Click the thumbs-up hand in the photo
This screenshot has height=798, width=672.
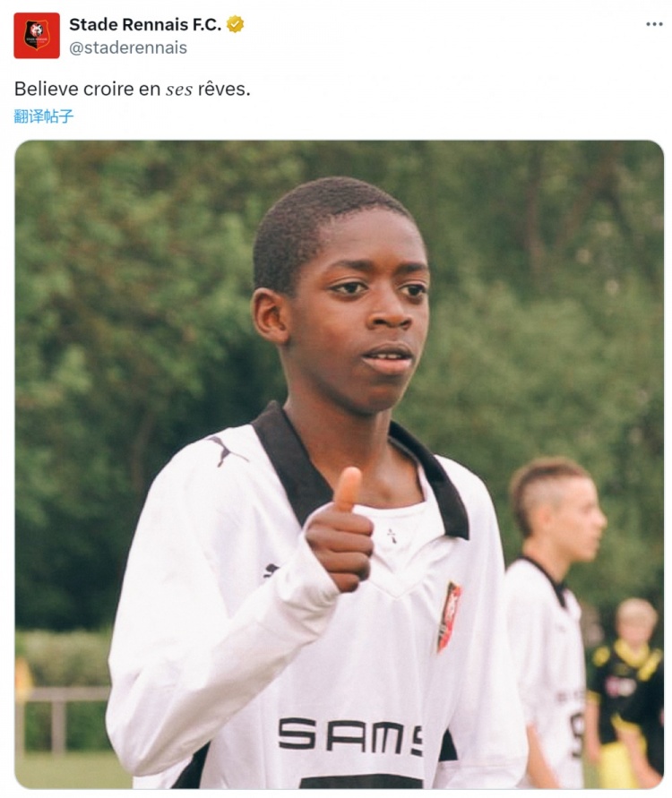click(340, 532)
